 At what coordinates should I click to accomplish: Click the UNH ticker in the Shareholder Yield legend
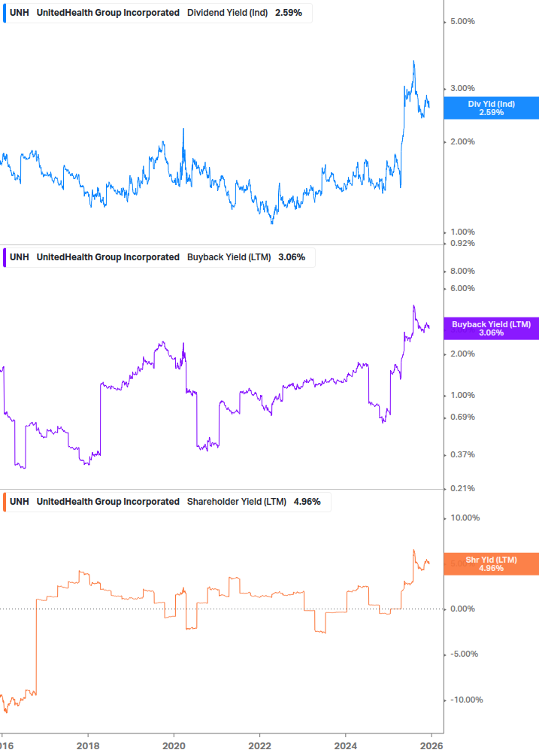(x=20, y=502)
